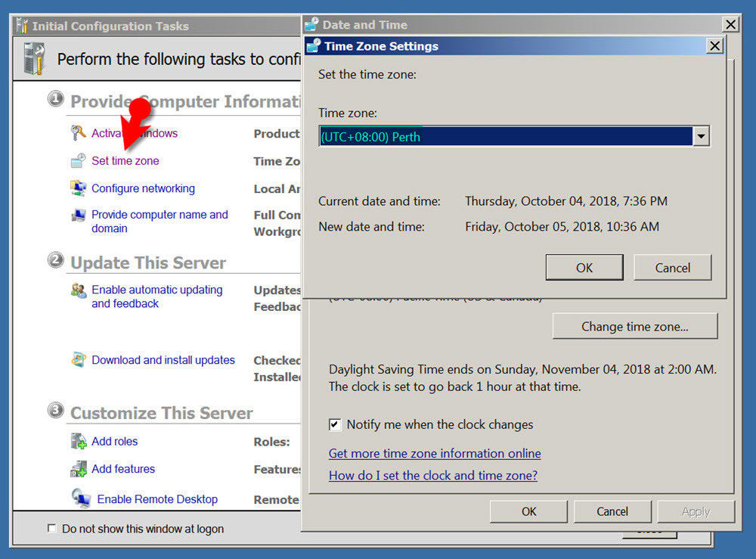Open Get more time zone information online
This screenshot has height=559, width=756.
435,453
